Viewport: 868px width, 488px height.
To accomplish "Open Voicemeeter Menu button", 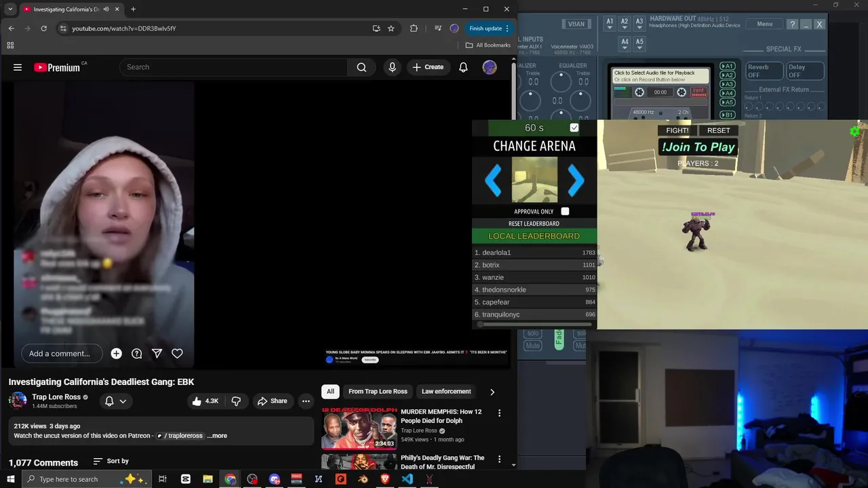I will coord(764,24).
